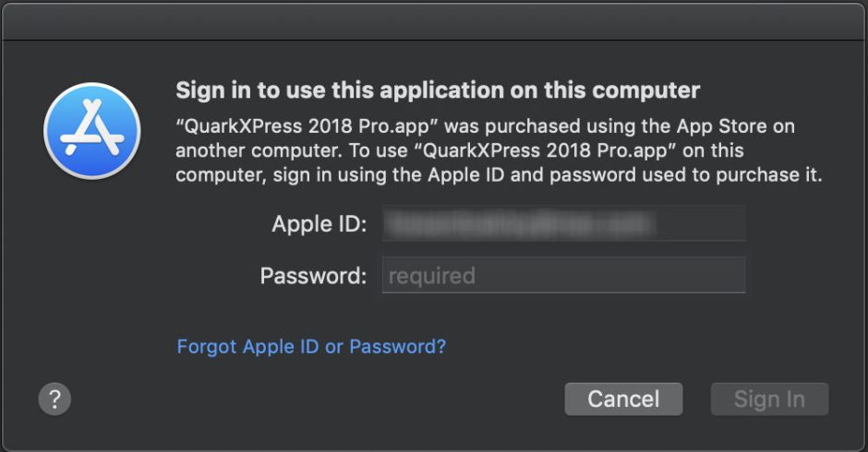This screenshot has width=868, height=452.
Task: Click the Apple ID input field
Action: (563, 224)
